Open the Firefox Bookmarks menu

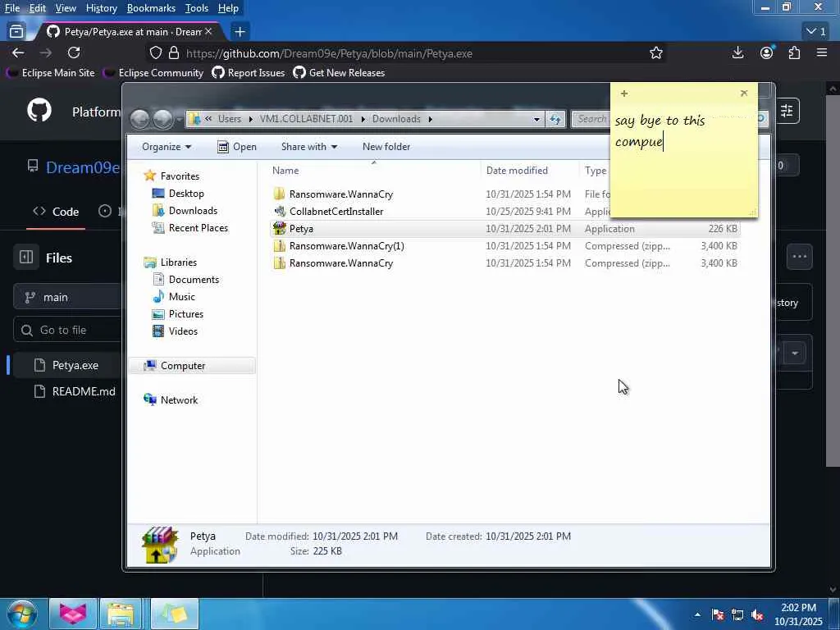pyautogui.click(x=151, y=8)
